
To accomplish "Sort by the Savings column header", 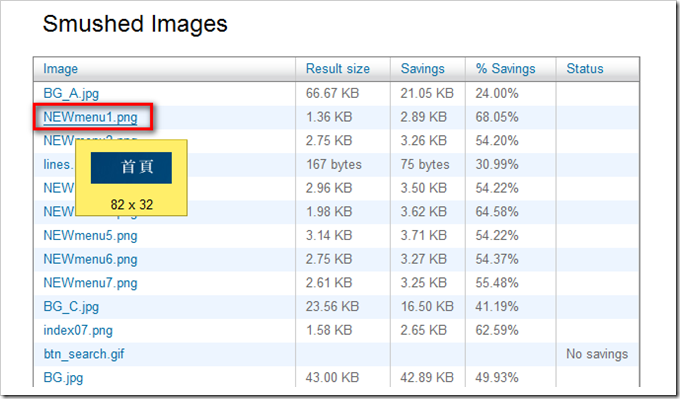I will (x=423, y=69).
